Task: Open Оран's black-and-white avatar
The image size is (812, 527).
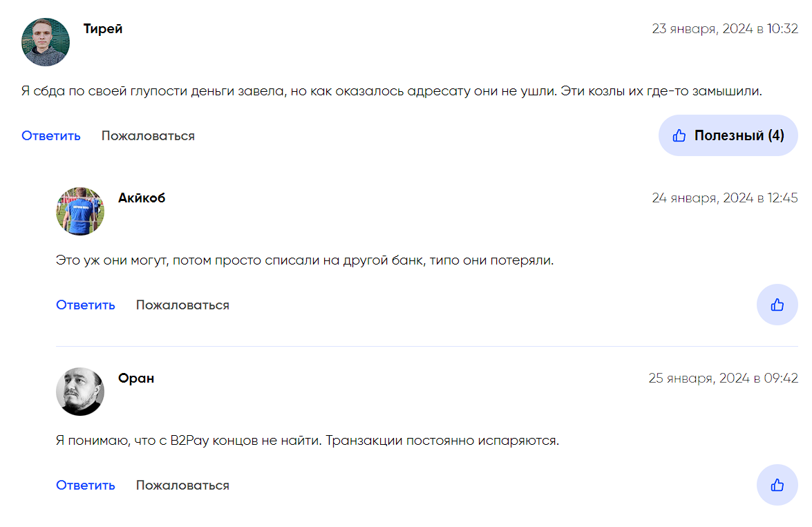Action: 80,392
